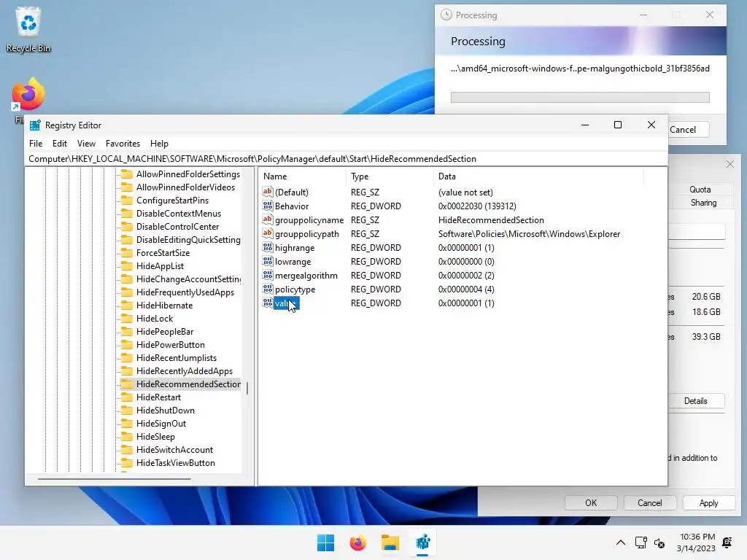This screenshot has width=747, height=560.
Task: Select the HidePowerButton folder icon
Action: (127, 345)
